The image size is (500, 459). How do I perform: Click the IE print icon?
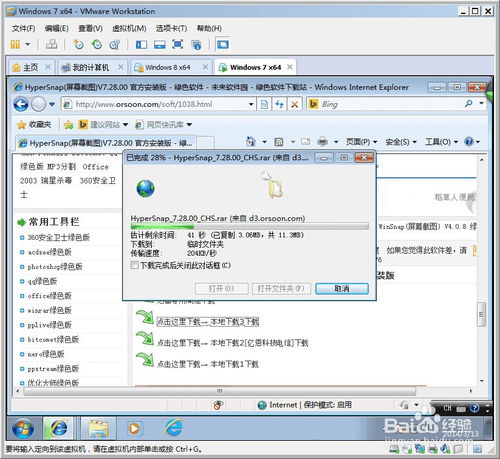click(x=322, y=142)
